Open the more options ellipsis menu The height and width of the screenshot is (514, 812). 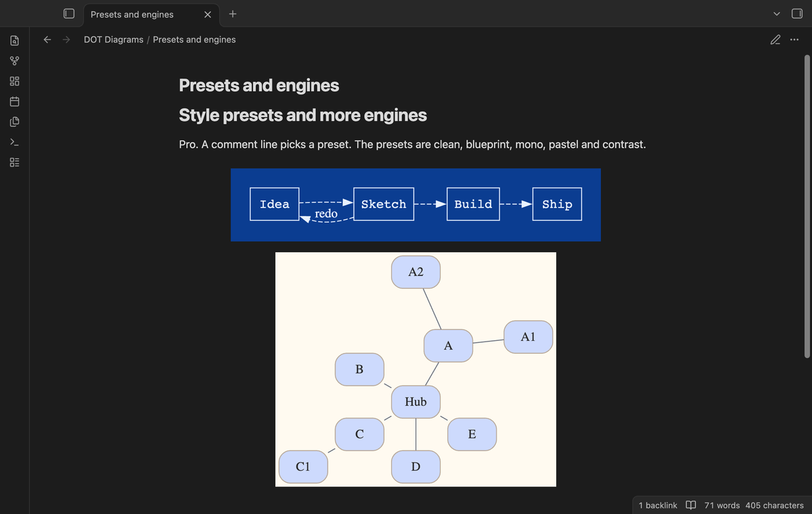pos(794,39)
